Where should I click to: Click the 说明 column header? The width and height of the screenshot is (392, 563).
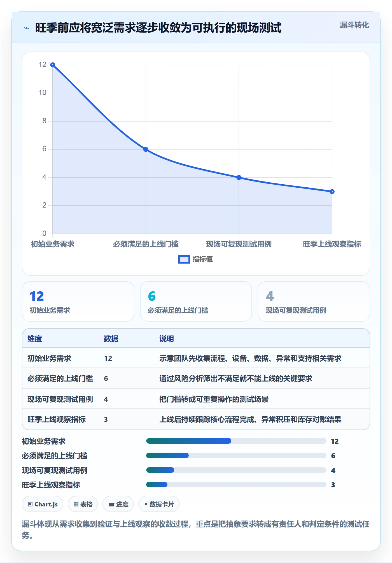167,339
